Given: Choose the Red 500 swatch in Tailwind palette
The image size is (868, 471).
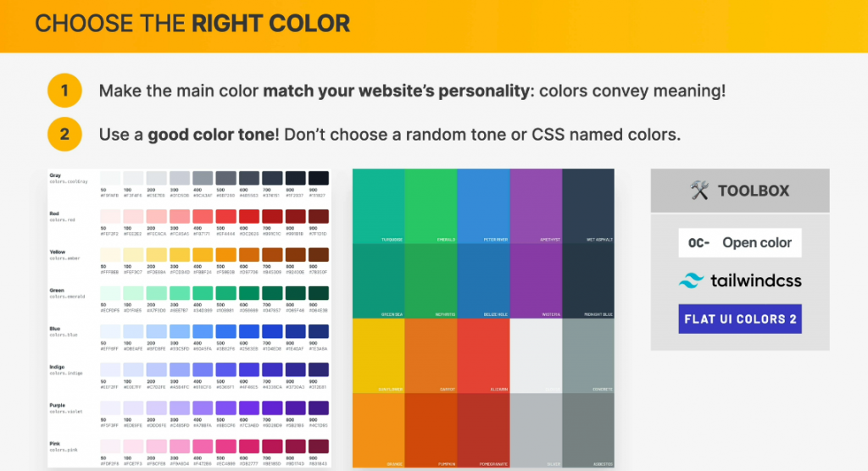Looking at the screenshot, I should (x=226, y=217).
